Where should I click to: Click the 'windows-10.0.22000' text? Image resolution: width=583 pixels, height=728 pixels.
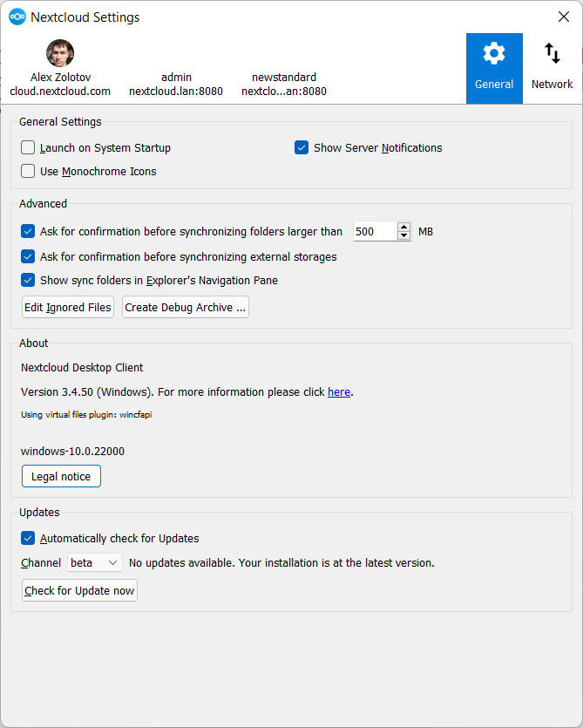(x=72, y=452)
